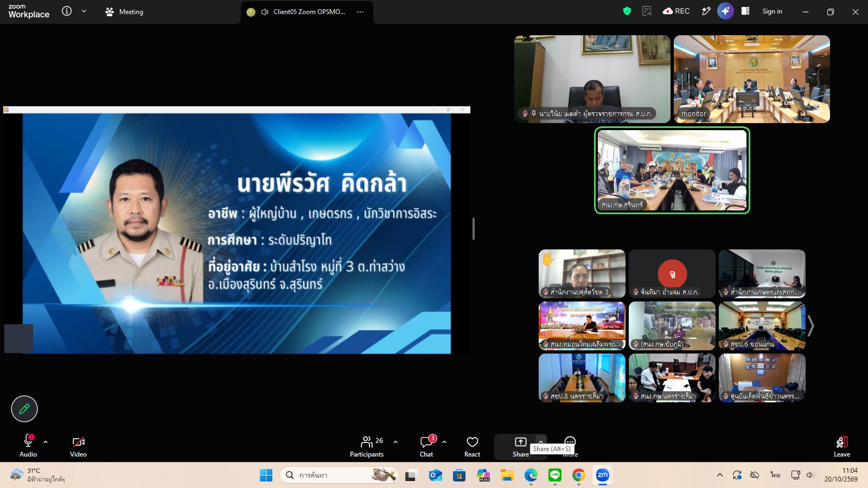Click the cloud REC recording indicator

pyautogui.click(x=676, y=11)
